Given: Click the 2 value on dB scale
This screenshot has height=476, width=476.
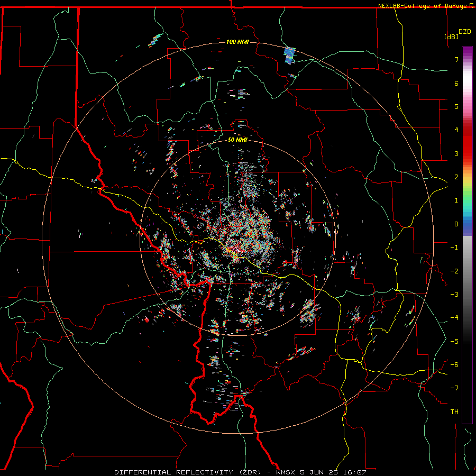Looking at the screenshot, I should (x=456, y=177).
